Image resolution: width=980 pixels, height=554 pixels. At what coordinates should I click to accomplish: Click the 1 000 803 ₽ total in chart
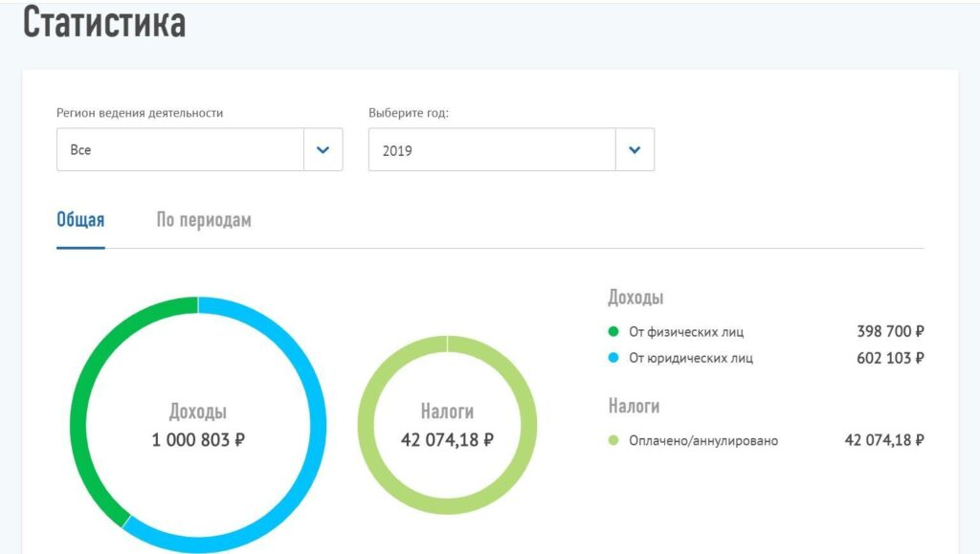pos(198,440)
